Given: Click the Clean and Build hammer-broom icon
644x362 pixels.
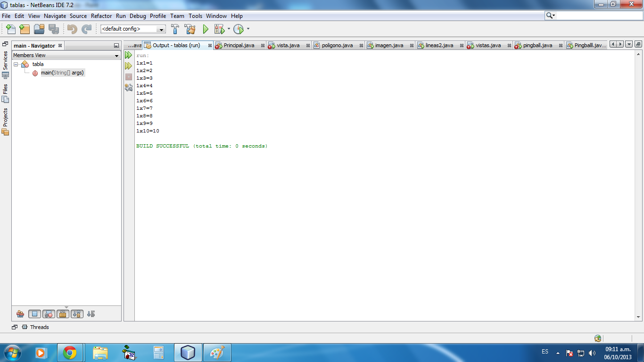Looking at the screenshot, I should (190, 29).
